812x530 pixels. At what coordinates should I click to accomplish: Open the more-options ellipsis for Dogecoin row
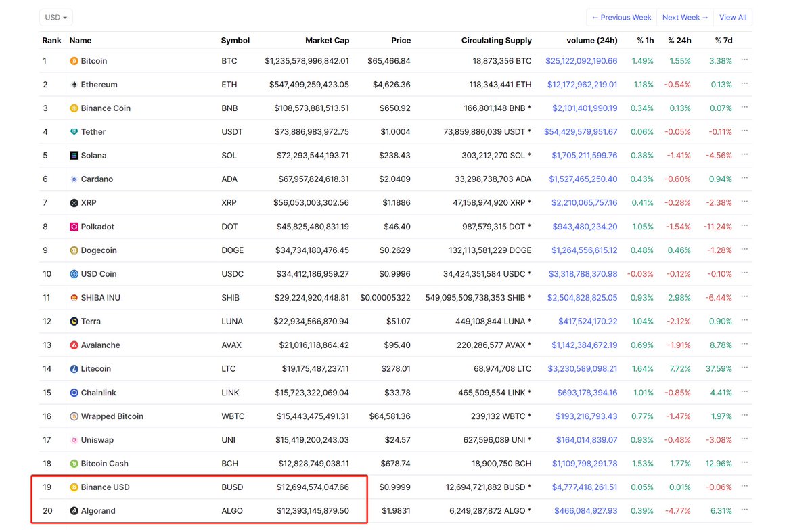pos(744,250)
